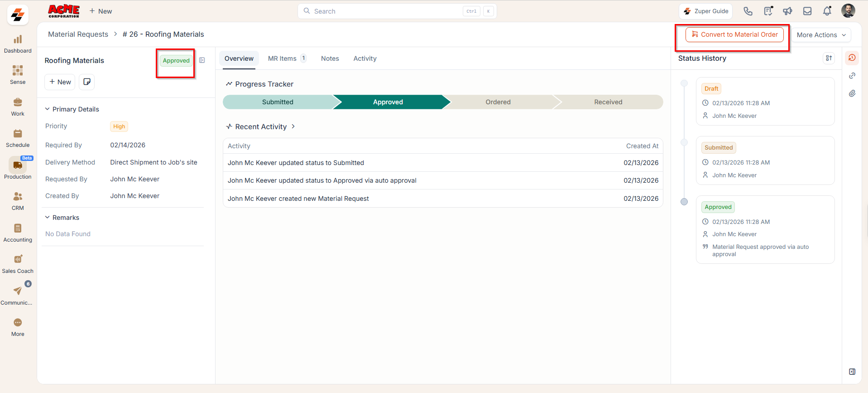This screenshot has height=393, width=868.
Task: Go to the Work module
Action: [x=18, y=107]
